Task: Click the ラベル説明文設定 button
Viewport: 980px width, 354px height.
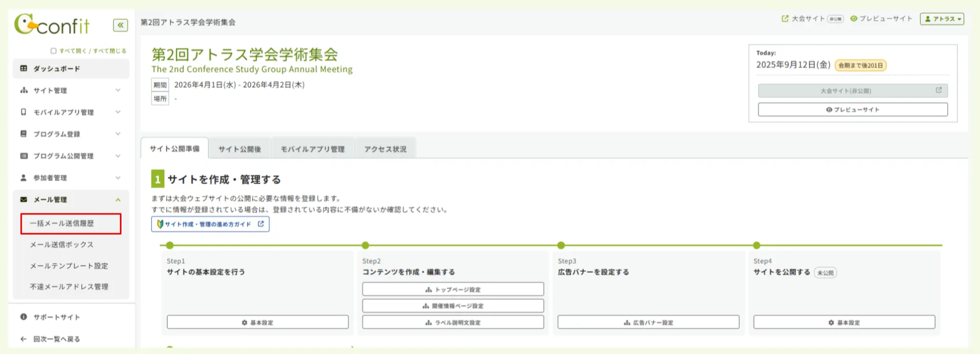Action: [453, 322]
